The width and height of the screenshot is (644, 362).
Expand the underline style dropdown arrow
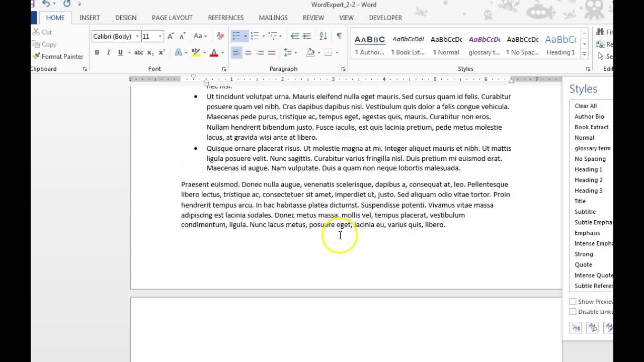pos(129,52)
